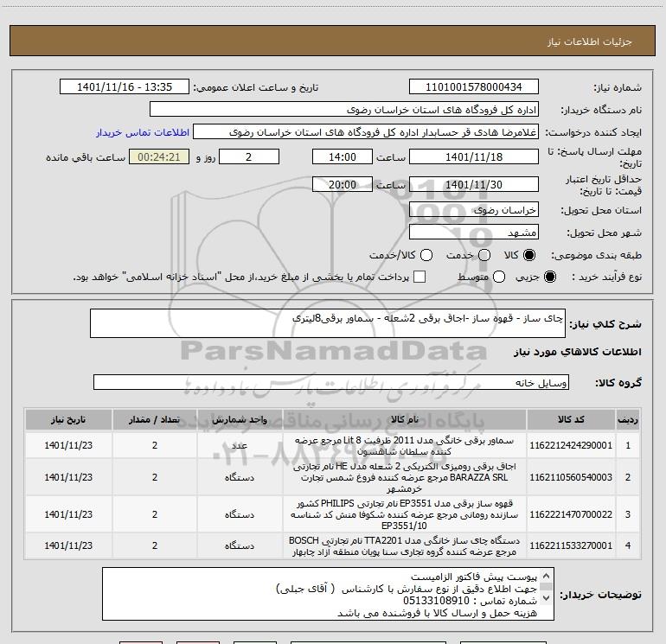The image size is (666, 644).
Task: Click the price validity date 1401/11/30
Action: click(x=474, y=184)
